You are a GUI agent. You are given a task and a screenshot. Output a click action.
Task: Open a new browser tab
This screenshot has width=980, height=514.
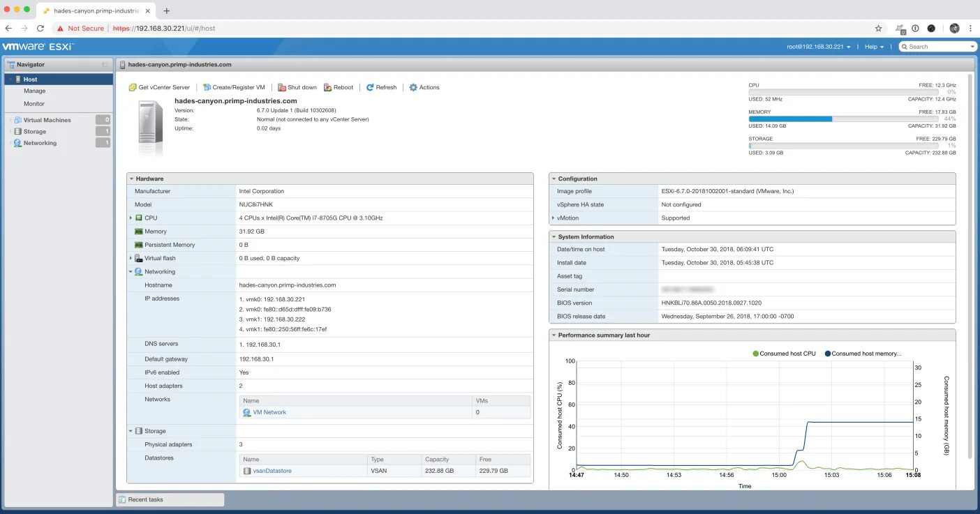coord(166,10)
